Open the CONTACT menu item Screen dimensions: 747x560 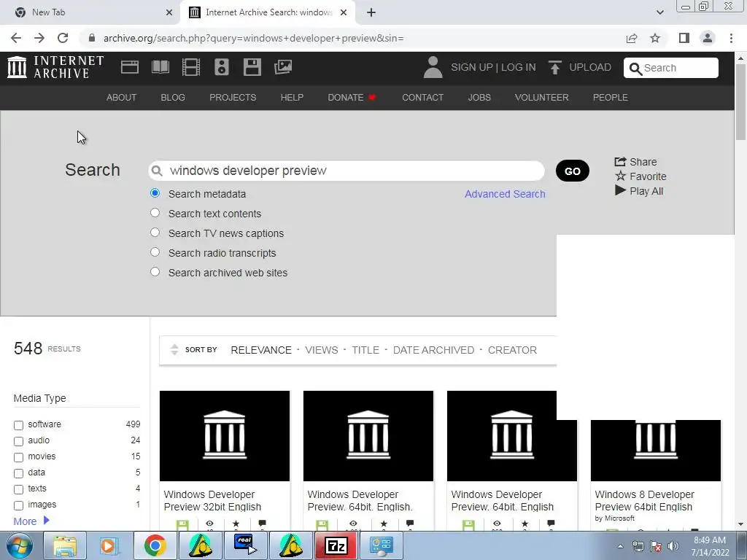pos(422,98)
